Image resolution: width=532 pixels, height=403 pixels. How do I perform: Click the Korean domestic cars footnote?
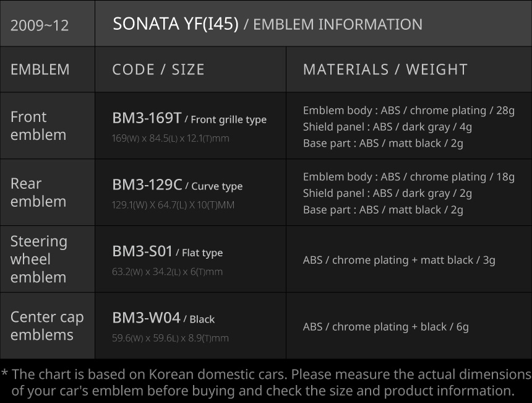(x=266, y=383)
